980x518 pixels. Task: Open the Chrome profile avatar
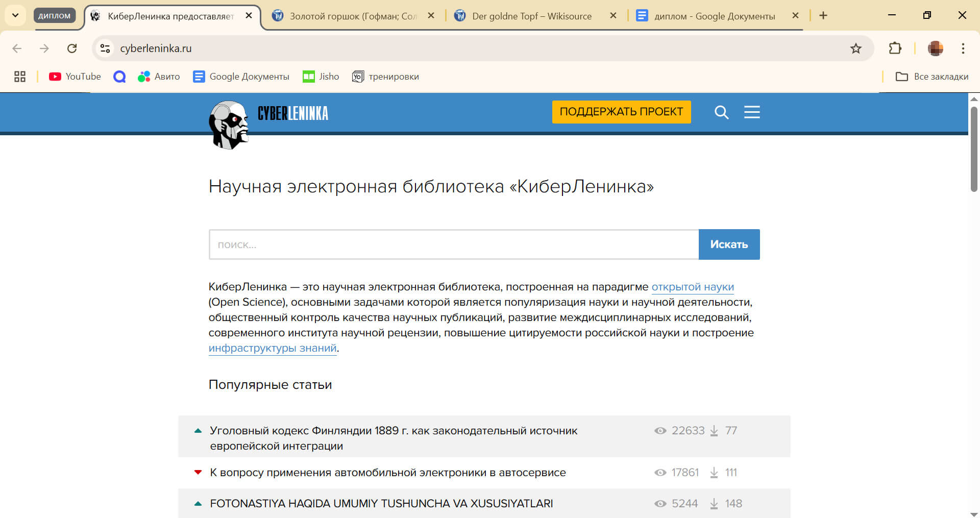[x=936, y=48]
